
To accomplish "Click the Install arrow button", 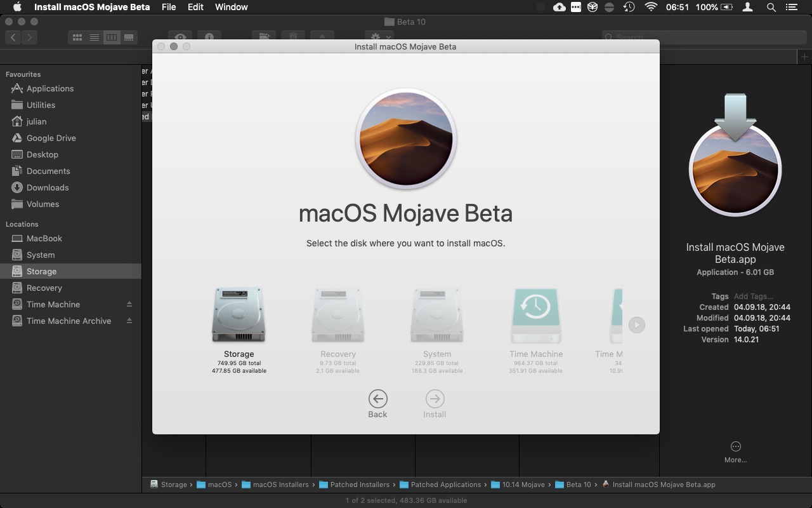I will (x=435, y=399).
